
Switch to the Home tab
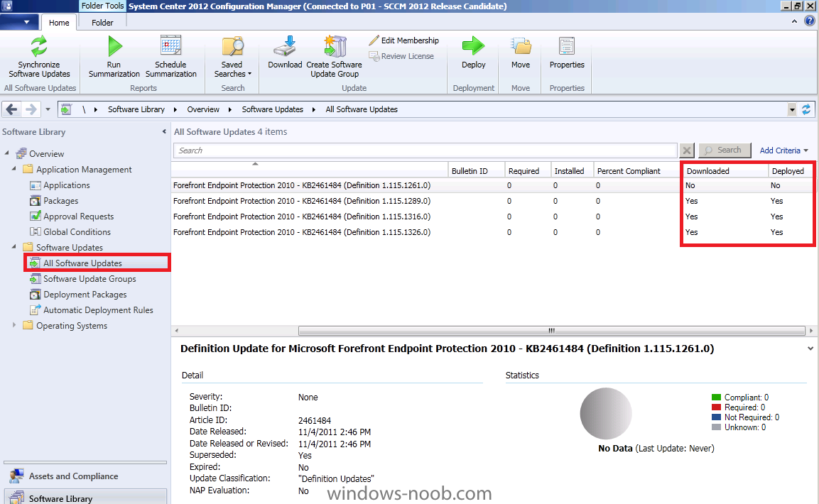[x=59, y=23]
